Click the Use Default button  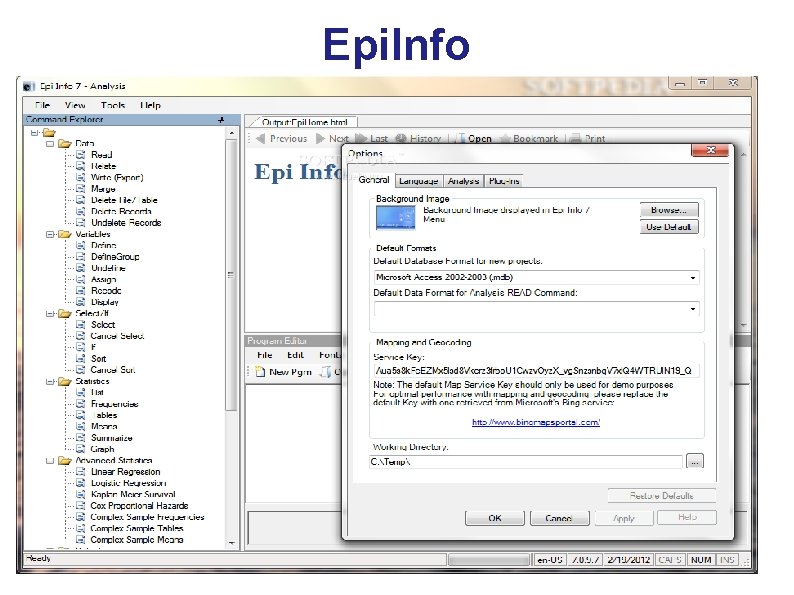pos(669,227)
